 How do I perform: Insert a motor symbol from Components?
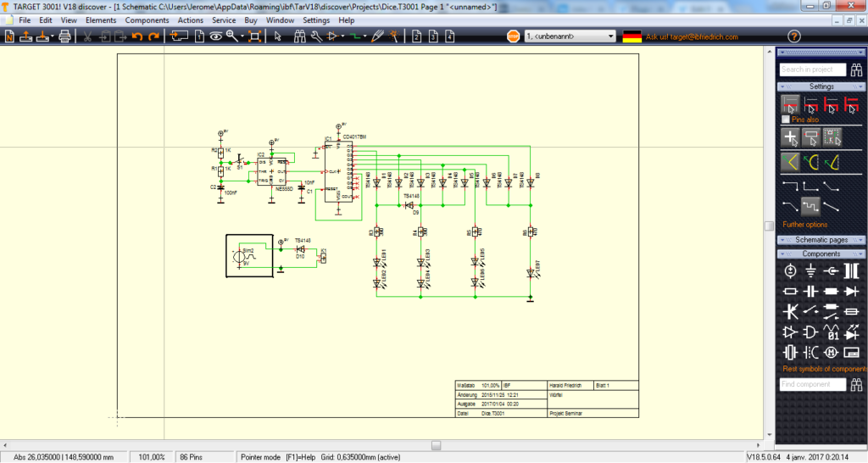click(x=831, y=352)
